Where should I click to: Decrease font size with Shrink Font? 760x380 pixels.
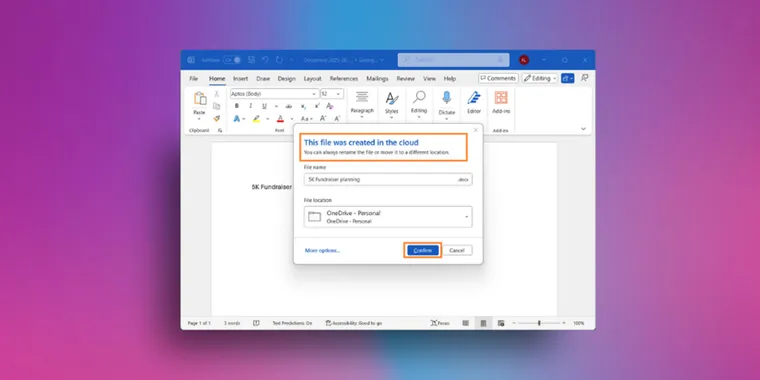pyautogui.click(x=338, y=119)
